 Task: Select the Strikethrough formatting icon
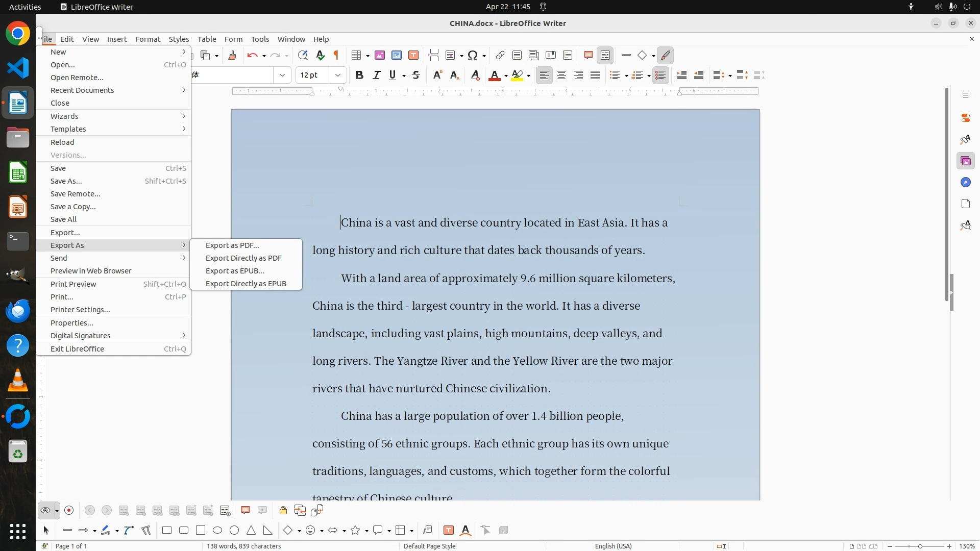click(416, 76)
